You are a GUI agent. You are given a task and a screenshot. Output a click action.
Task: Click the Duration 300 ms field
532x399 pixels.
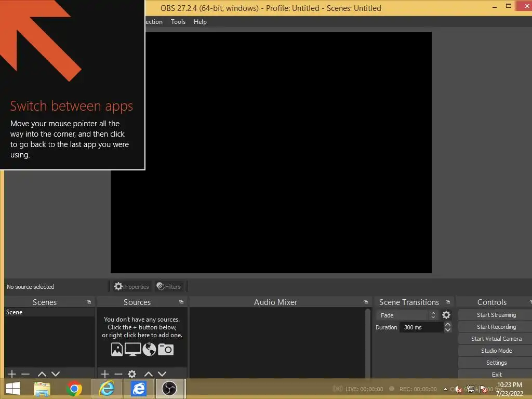[421, 327]
